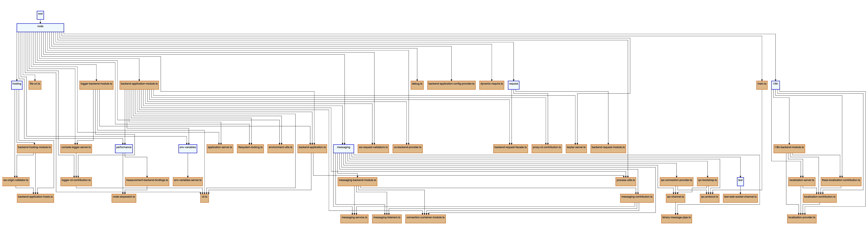The height and width of the screenshot is (244, 868).
Task: Click node-stopwatch.ts node
Action: point(124,198)
